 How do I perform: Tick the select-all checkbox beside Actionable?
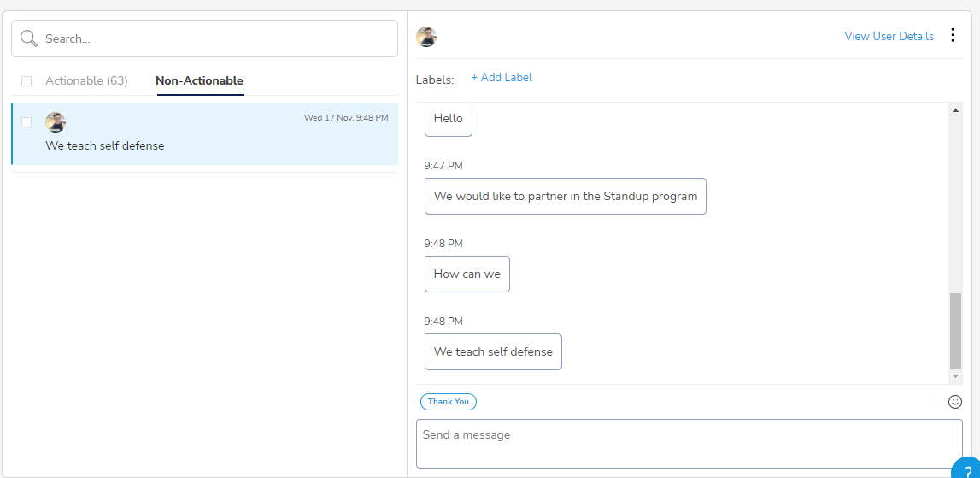pyautogui.click(x=26, y=80)
